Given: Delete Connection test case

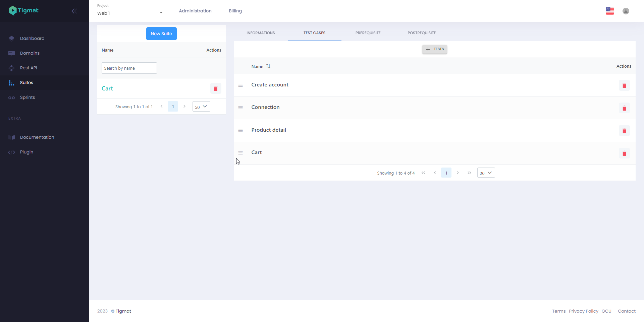Looking at the screenshot, I should pos(624,108).
